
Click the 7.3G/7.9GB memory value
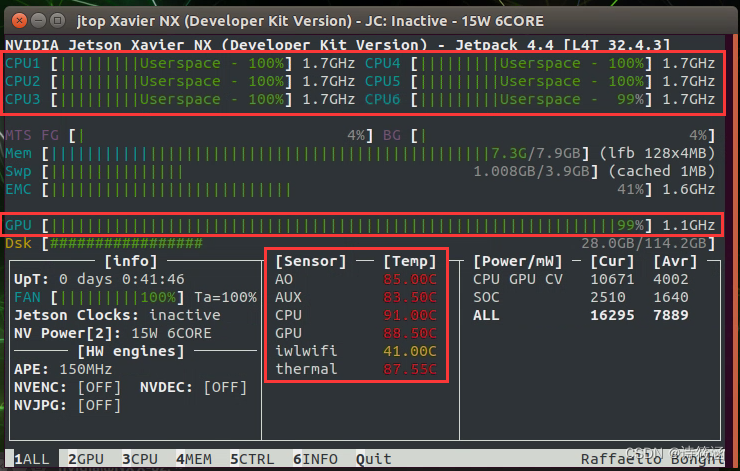click(x=536, y=153)
